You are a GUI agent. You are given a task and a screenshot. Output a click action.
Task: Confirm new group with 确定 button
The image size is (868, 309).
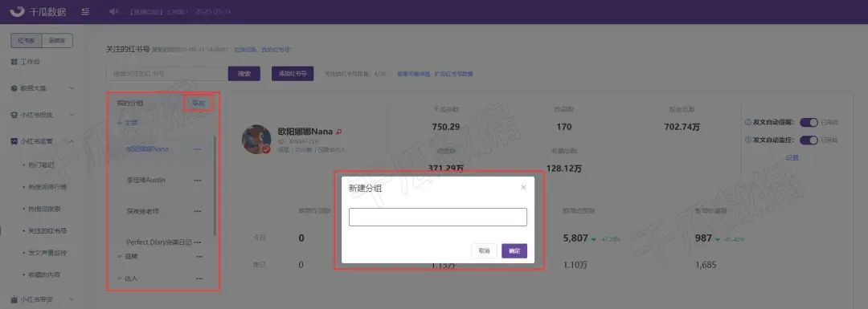click(514, 251)
